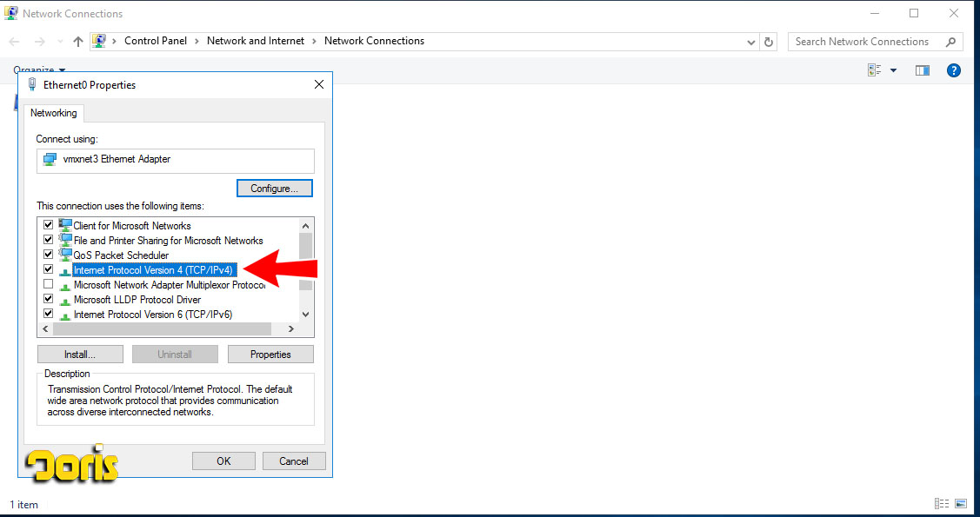This screenshot has height=517, width=980.
Task: Enable Microsoft Network Adapter Multiplexor Protocol
Action: (48, 284)
